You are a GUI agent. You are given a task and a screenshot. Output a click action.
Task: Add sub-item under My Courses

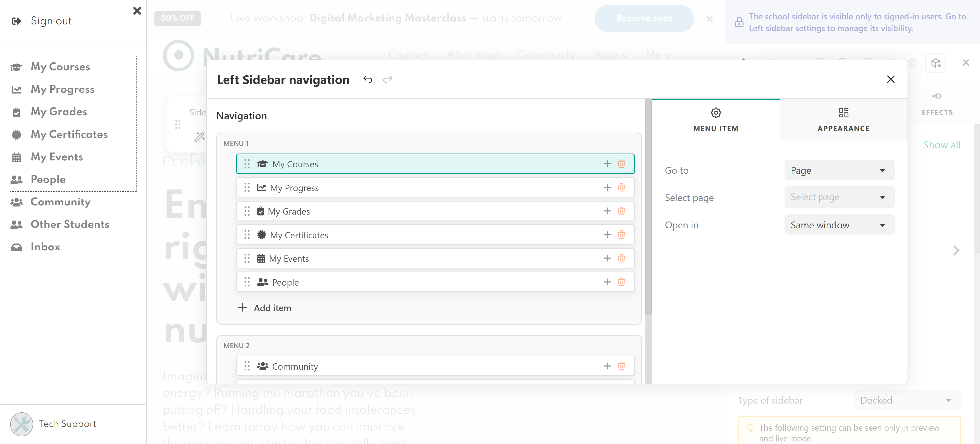607,164
